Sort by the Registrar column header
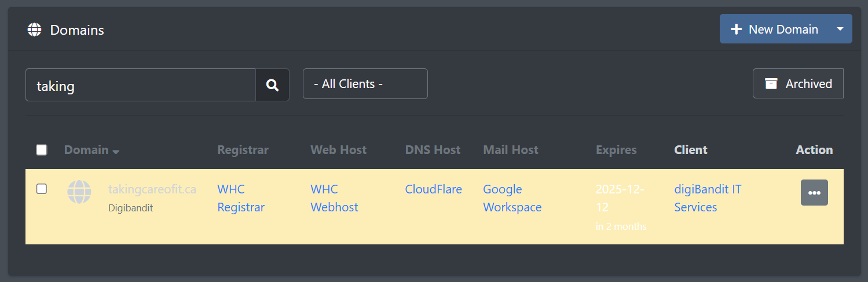The width and height of the screenshot is (868, 282). (x=243, y=150)
